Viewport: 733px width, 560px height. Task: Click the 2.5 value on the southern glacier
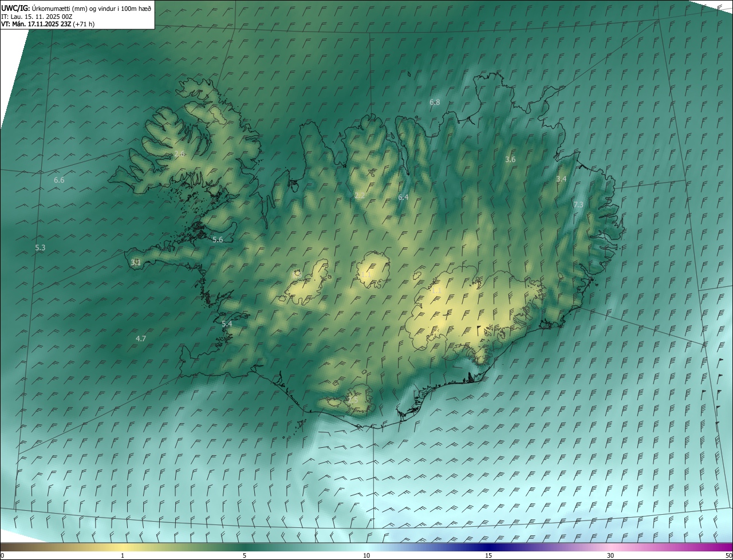click(352, 399)
